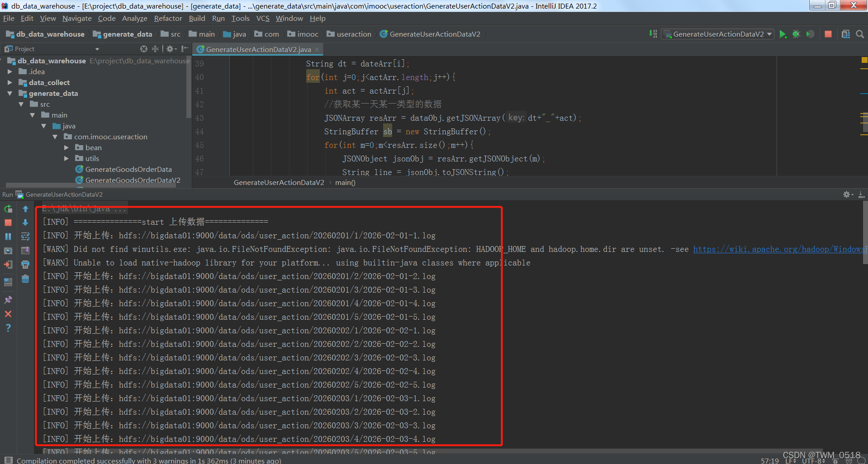
Task: Dump threads with the camera icon
Action: [8, 251]
